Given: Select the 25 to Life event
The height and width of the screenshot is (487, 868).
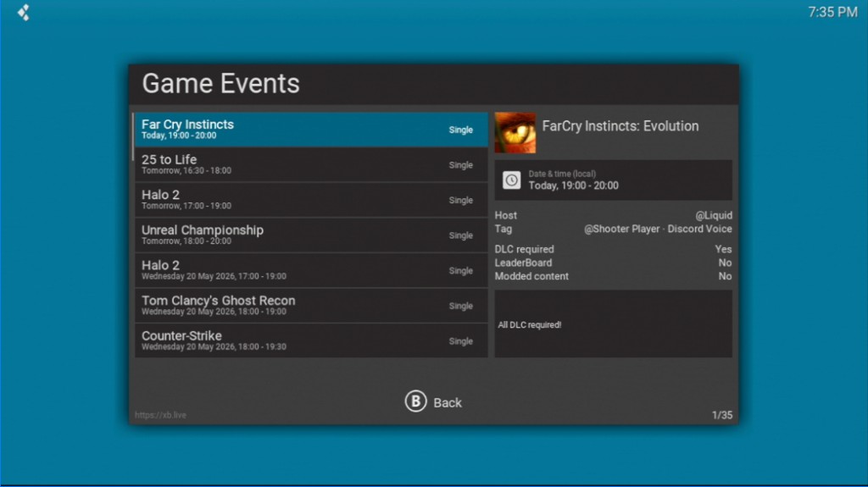Looking at the screenshot, I should [x=312, y=165].
